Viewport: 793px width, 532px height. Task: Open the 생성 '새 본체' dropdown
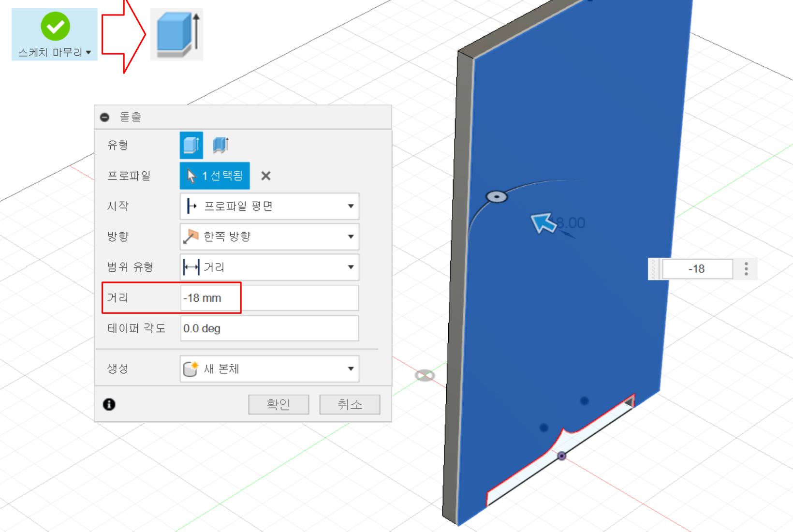click(x=269, y=369)
